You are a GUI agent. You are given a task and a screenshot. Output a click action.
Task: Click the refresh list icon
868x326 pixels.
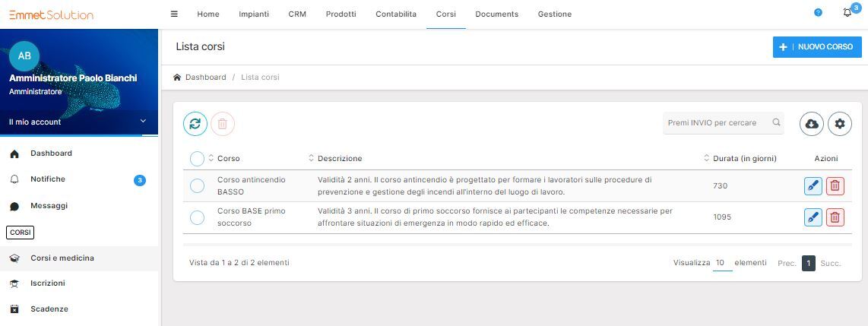pos(195,124)
